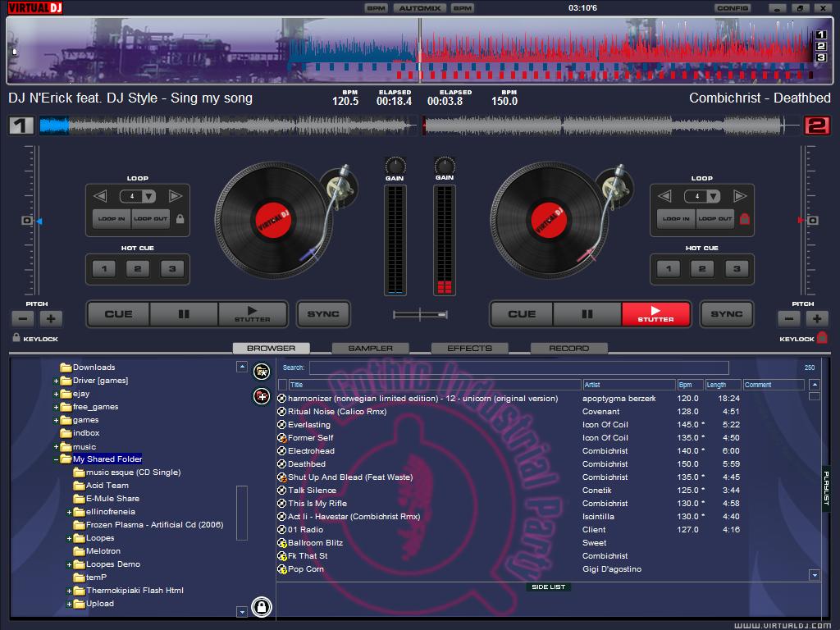Switch to the Browser tab

pos(271,348)
